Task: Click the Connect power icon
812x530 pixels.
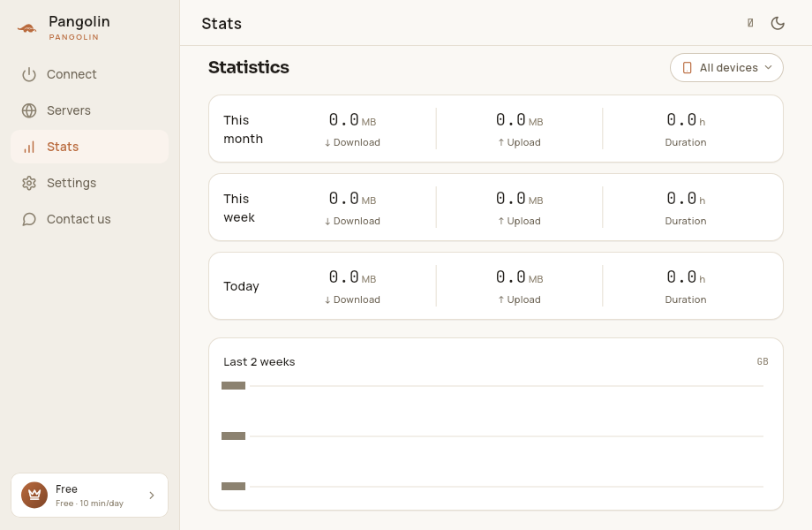Action: pos(29,74)
